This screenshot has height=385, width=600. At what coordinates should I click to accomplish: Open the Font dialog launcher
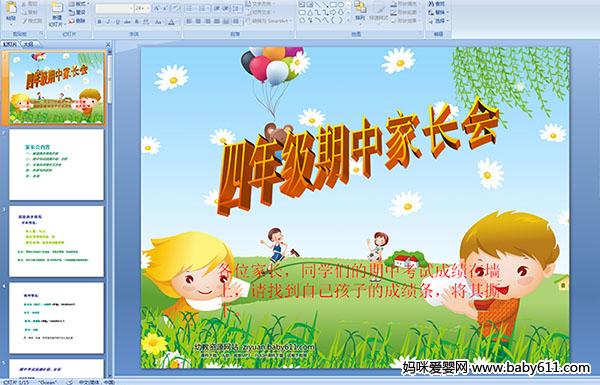(x=178, y=34)
